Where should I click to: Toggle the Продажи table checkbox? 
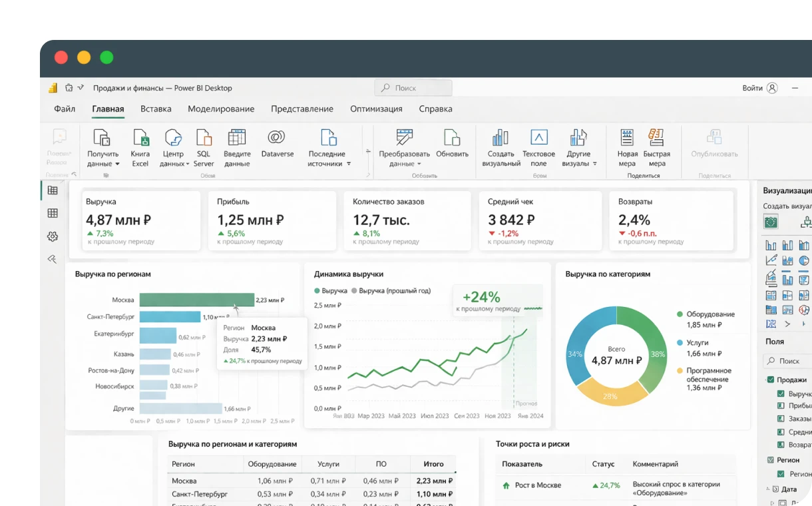(771, 380)
